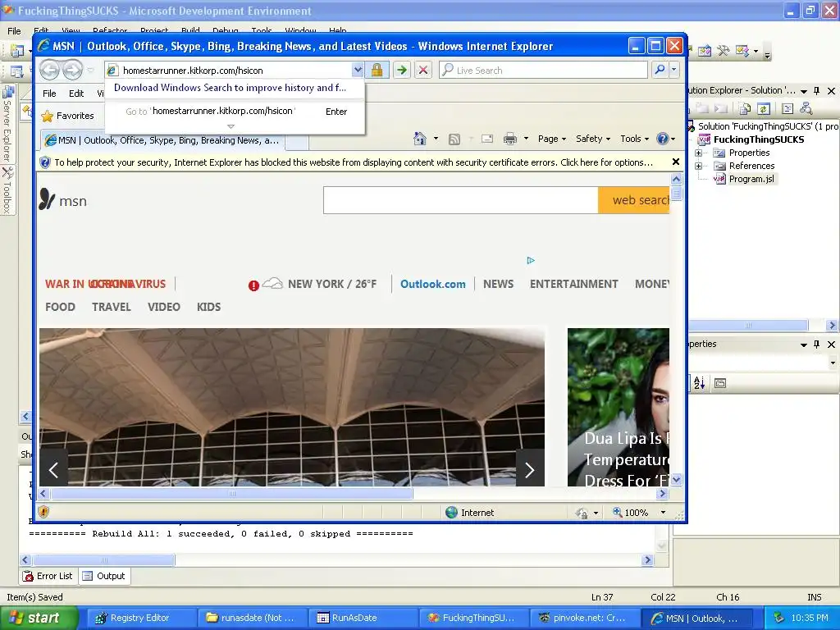The height and width of the screenshot is (630, 840).
Task: Switch to RunAsDate in taskbar
Action: pyautogui.click(x=365, y=618)
